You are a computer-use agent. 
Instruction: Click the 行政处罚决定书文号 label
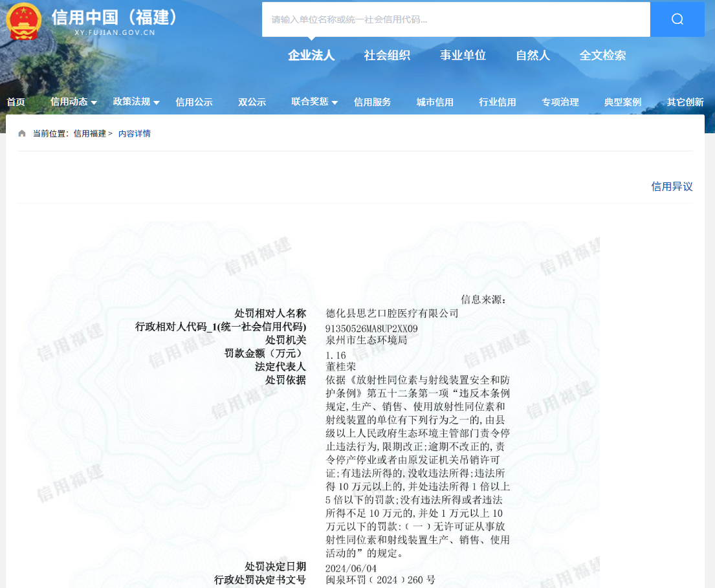(x=260, y=580)
